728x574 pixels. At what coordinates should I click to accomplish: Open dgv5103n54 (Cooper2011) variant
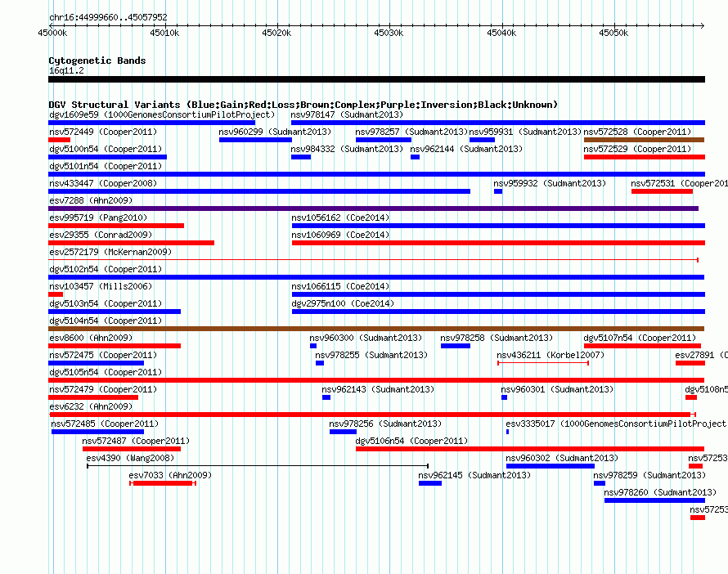coord(106,303)
